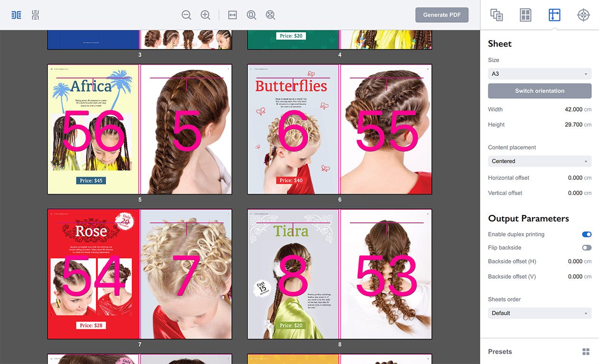Screen dimensions: 599x364
Task: Click the Generate PDF button
Action: (442, 15)
